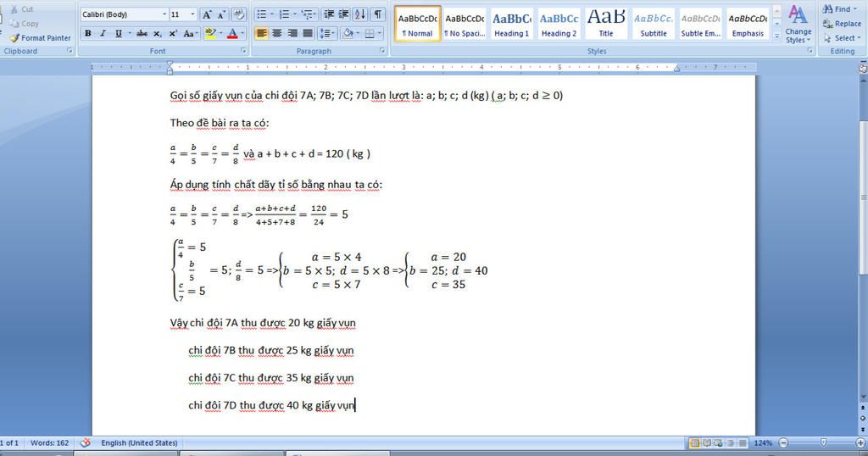Image resolution: width=868 pixels, height=456 pixels.
Task: Align text left
Action: click(261, 34)
